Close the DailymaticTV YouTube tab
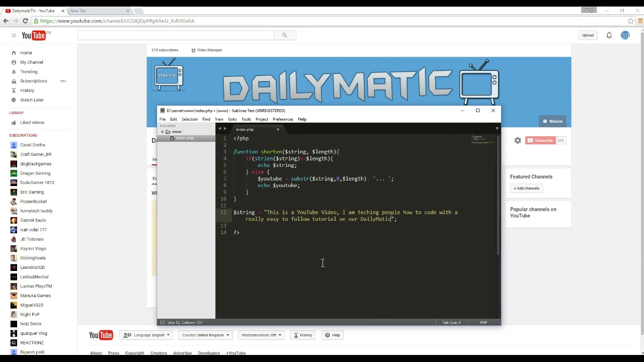The height and width of the screenshot is (362, 644). click(63, 11)
